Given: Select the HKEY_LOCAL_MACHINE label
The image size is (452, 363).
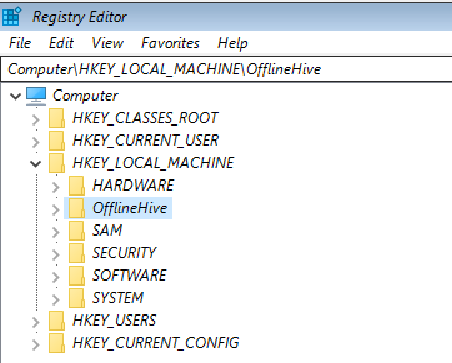Looking at the screenshot, I should [153, 163].
